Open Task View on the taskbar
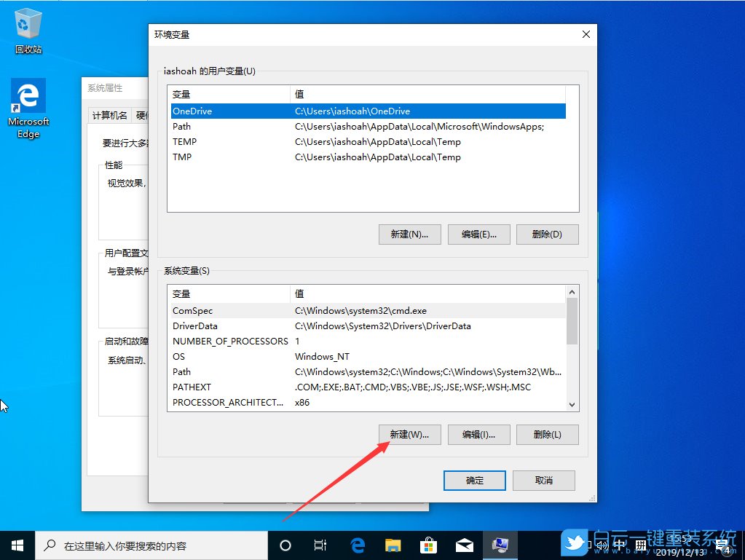745x560 pixels. tap(320, 545)
